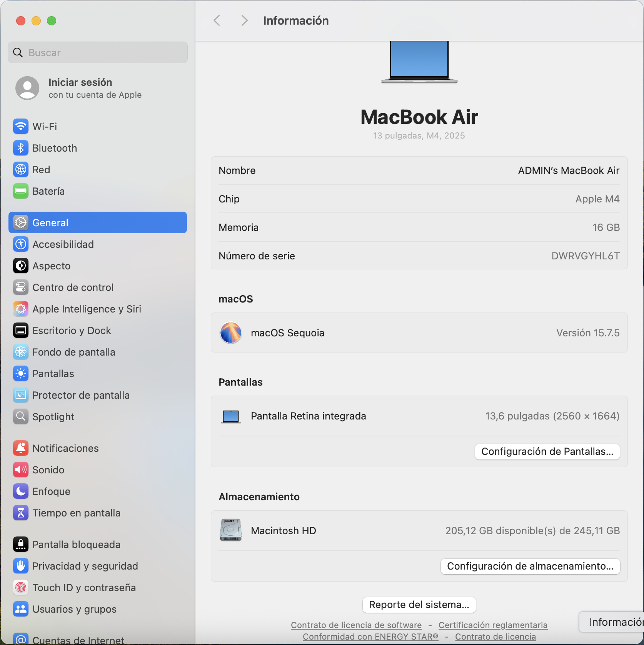Open Usuarios y grupos icon

21,609
